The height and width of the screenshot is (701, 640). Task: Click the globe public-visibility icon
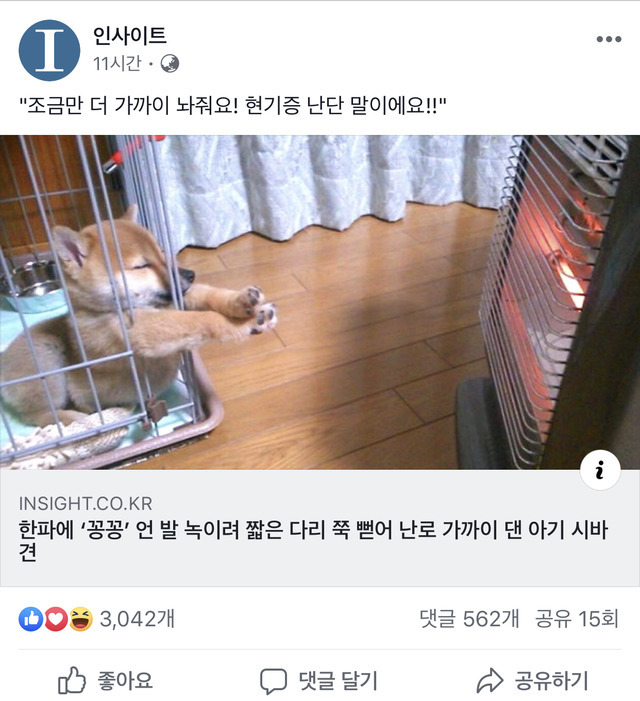[x=170, y=63]
